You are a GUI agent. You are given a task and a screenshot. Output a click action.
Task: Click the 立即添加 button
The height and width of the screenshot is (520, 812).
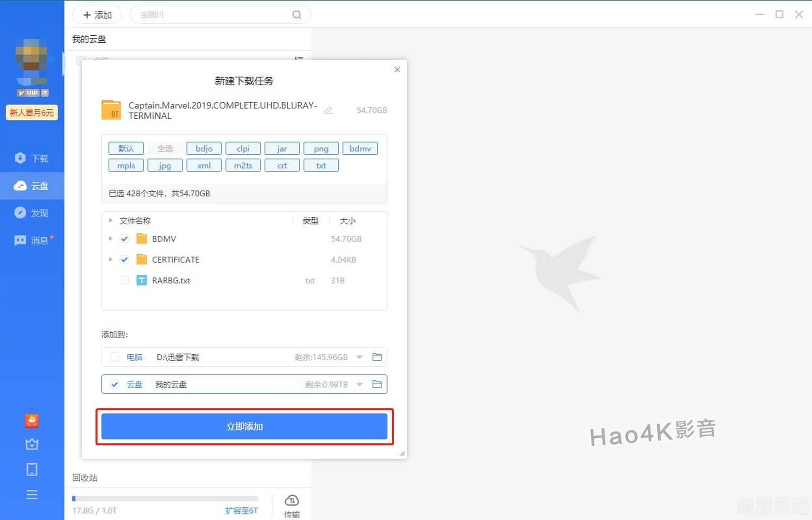[x=244, y=426]
